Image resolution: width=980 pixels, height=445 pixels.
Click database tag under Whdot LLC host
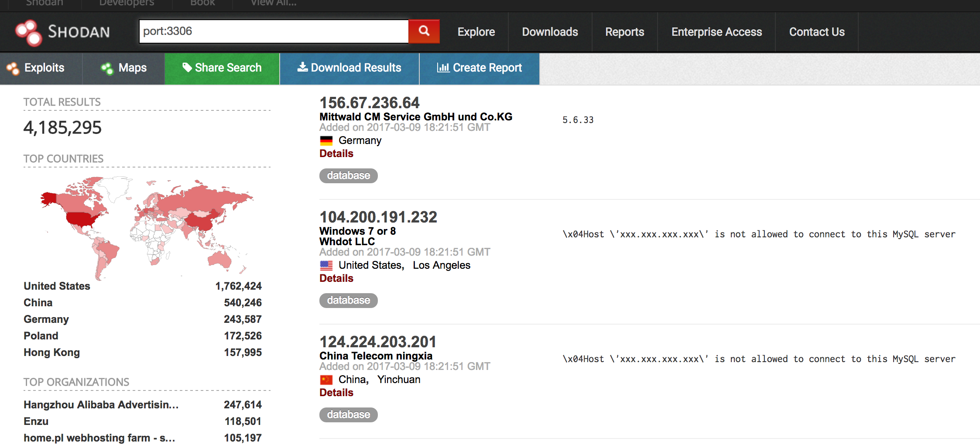tap(348, 300)
